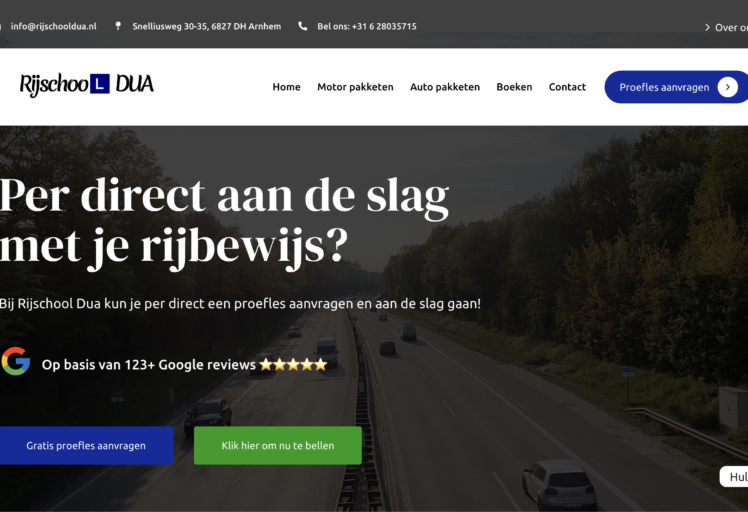Viewport: 748px width, 512px height.
Task: Open the Hulp chat widget at the edge
Action: pos(735,477)
